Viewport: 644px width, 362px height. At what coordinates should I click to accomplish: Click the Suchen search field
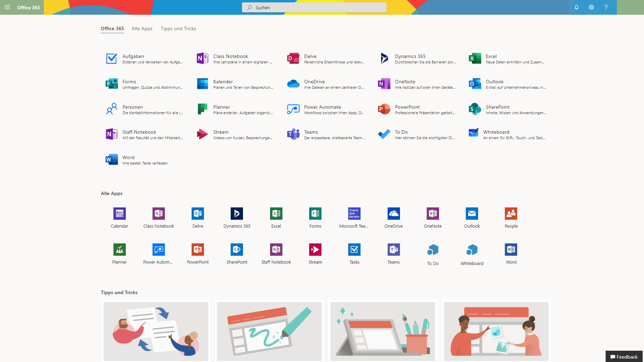pos(314,8)
